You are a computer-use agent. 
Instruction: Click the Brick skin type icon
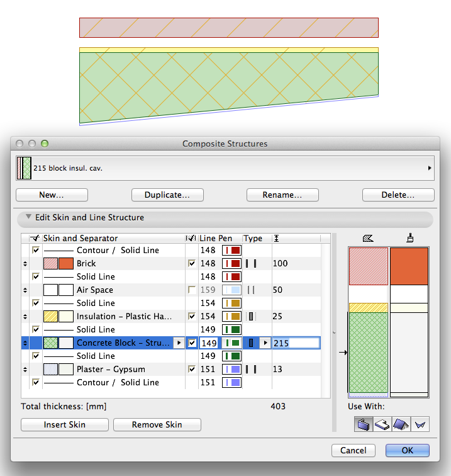251,263
